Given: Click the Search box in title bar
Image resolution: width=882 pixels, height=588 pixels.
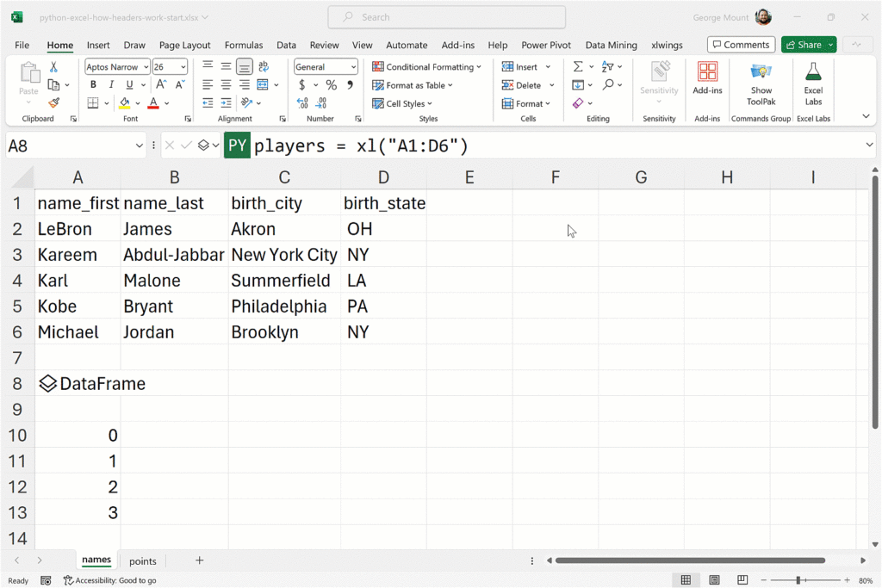Looking at the screenshot, I should [x=446, y=17].
